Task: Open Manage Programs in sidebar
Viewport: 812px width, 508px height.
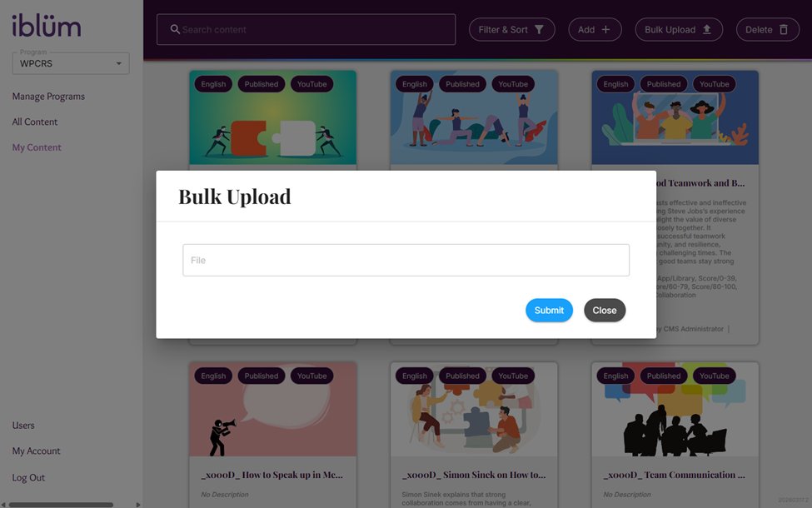Action: tap(48, 97)
